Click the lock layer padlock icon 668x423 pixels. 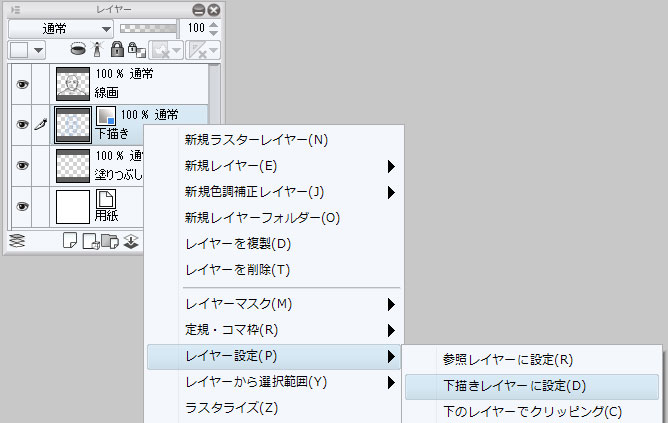tap(117, 49)
